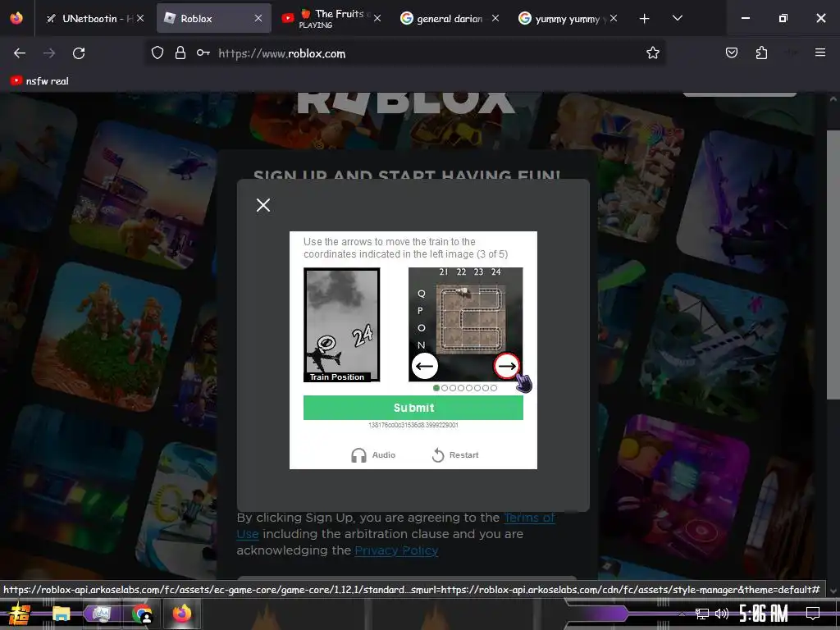
Task: Show hidden system tray icons
Action: click(682, 614)
